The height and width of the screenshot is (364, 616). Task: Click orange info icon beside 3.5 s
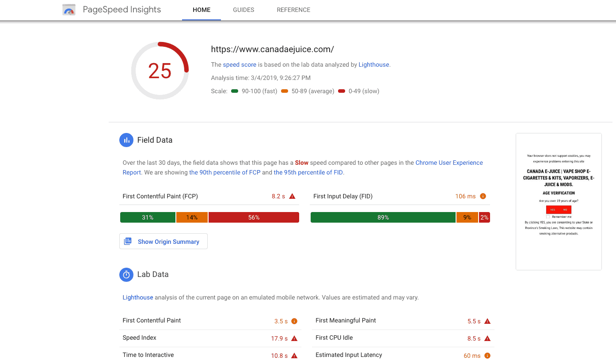click(294, 321)
